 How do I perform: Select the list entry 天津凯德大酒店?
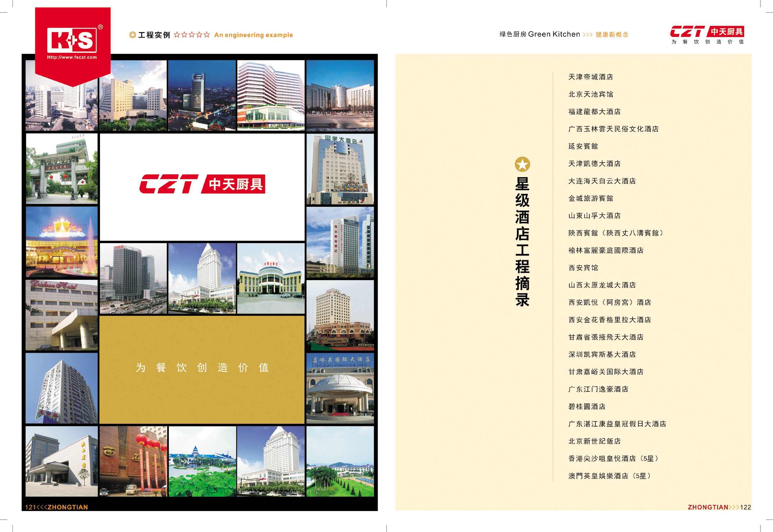click(595, 164)
